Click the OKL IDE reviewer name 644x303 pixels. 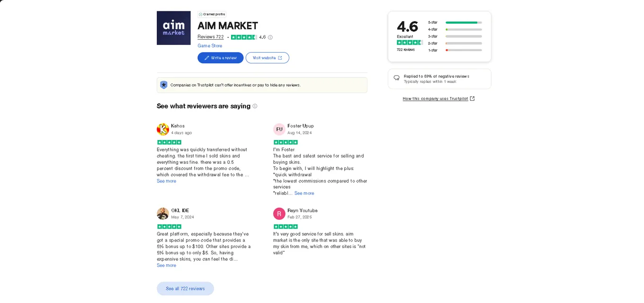coord(180,210)
